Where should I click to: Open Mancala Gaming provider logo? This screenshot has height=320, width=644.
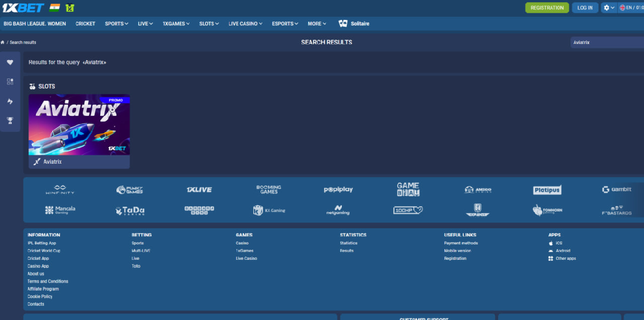point(60,210)
